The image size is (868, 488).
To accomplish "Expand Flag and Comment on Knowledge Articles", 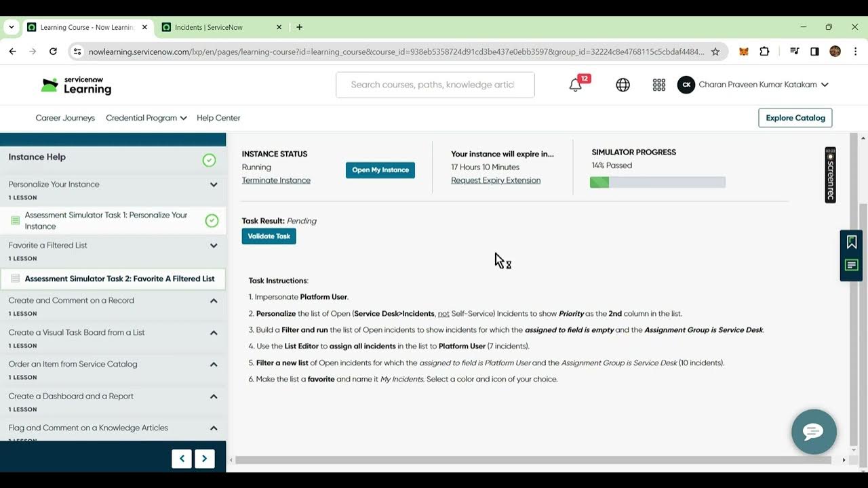I will 214,428.
